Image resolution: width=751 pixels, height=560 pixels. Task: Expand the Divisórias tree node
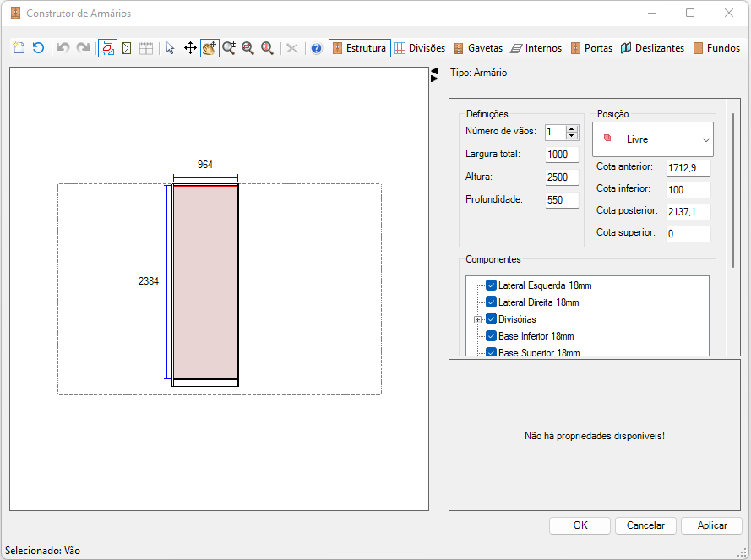pyautogui.click(x=477, y=319)
